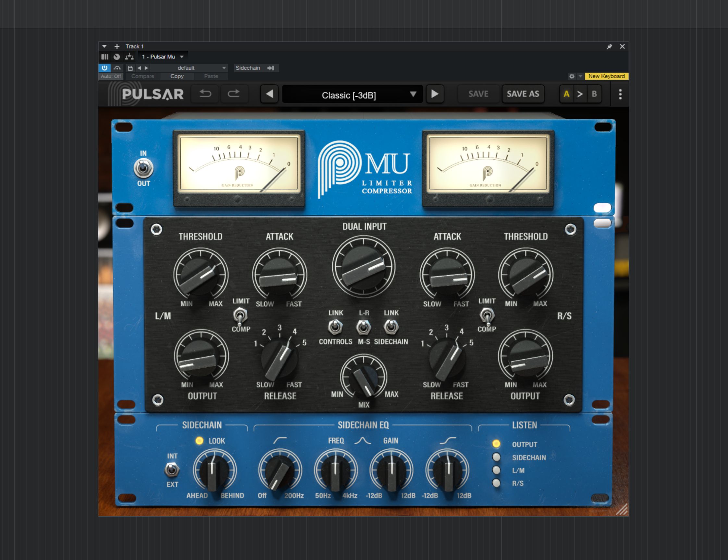
Task: Click the L/M ATTACK knob
Action: (x=279, y=275)
